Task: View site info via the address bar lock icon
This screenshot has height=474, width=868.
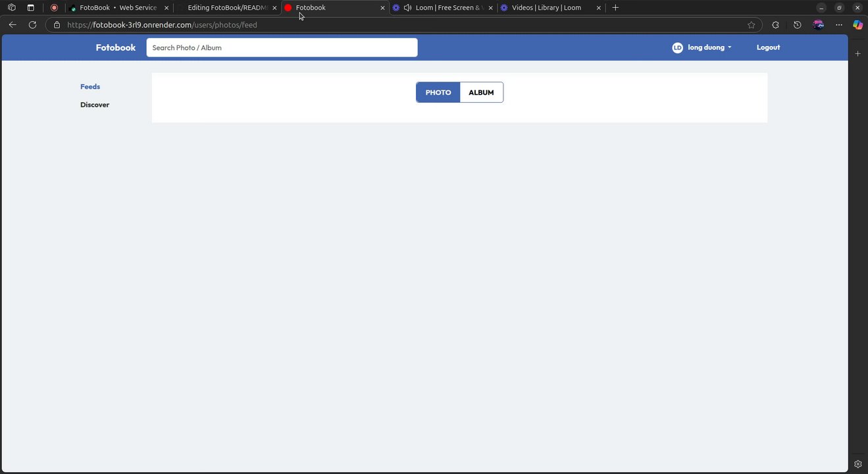Action: 57,25
